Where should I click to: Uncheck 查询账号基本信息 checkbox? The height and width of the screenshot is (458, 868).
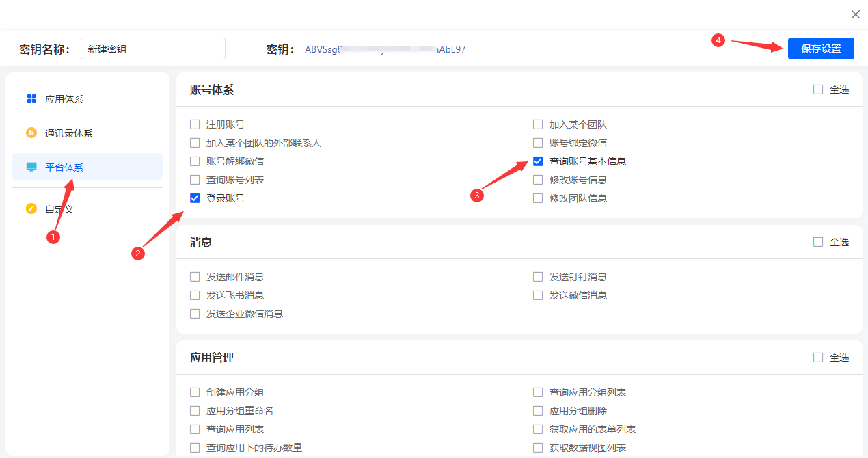point(538,161)
